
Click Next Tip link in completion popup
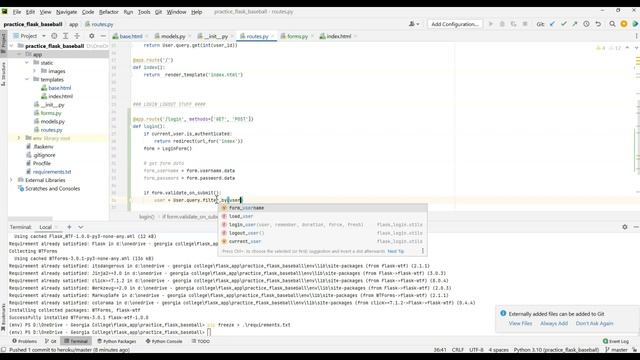[x=396, y=251]
